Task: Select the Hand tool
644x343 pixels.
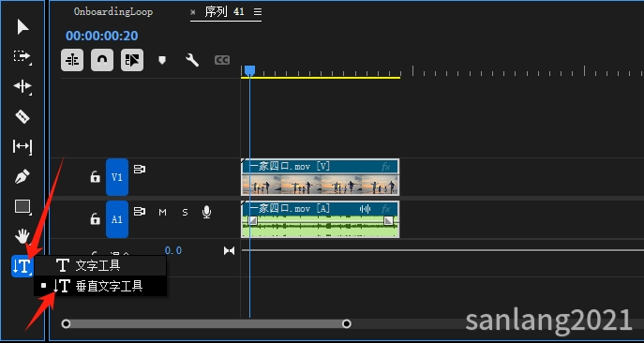Action: pos(22,236)
